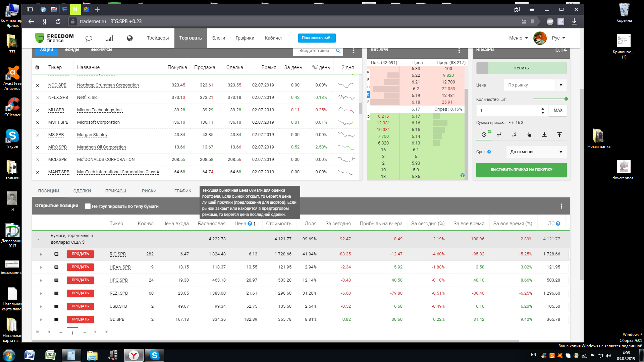Image resolution: width=644 pixels, height=362 pixels.
Task: Remove MSFT.SPB from the watchlist
Action: 38,123
